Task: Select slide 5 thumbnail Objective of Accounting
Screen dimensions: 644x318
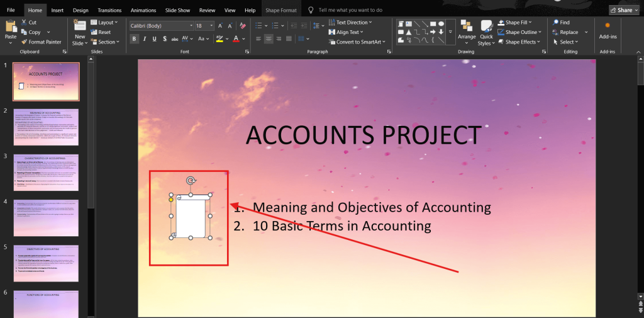Action: 46,264
